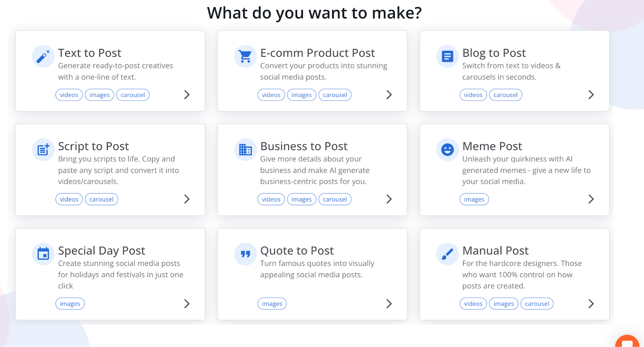Viewport: 644px width, 347px height.
Task: Pick the carousel tag under Script to Post
Action: pyautogui.click(x=101, y=199)
